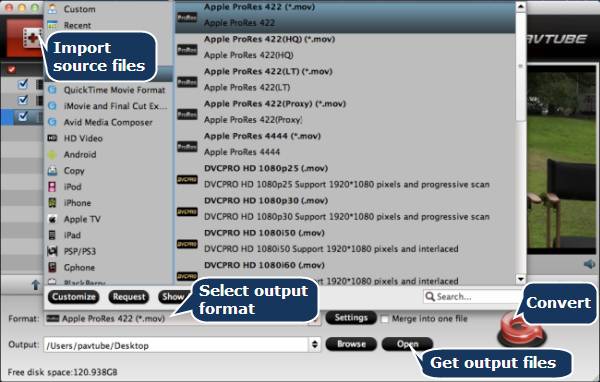Choose Apple ProRes 422(LT) (*.mov) preset

click(x=345, y=80)
